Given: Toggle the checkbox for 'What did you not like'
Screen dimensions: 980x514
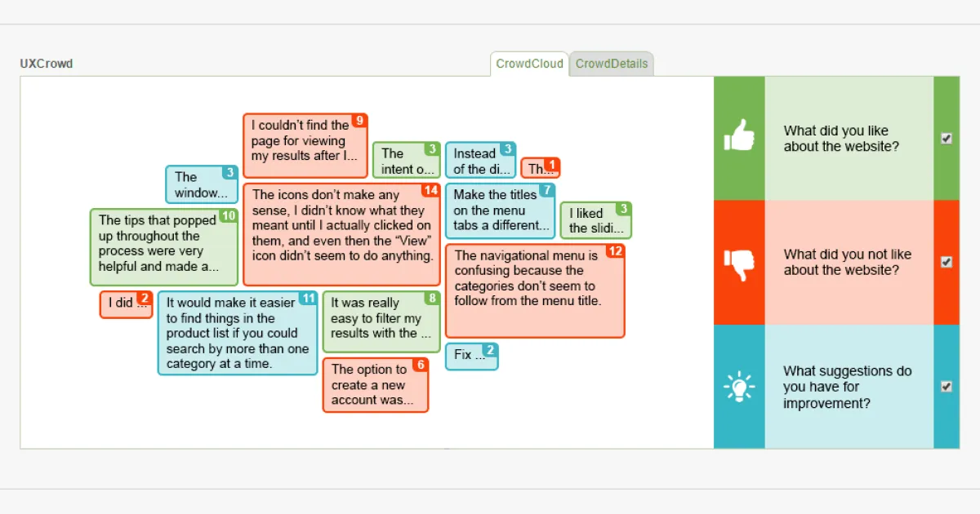Looking at the screenshot, I should coord(947,263).
